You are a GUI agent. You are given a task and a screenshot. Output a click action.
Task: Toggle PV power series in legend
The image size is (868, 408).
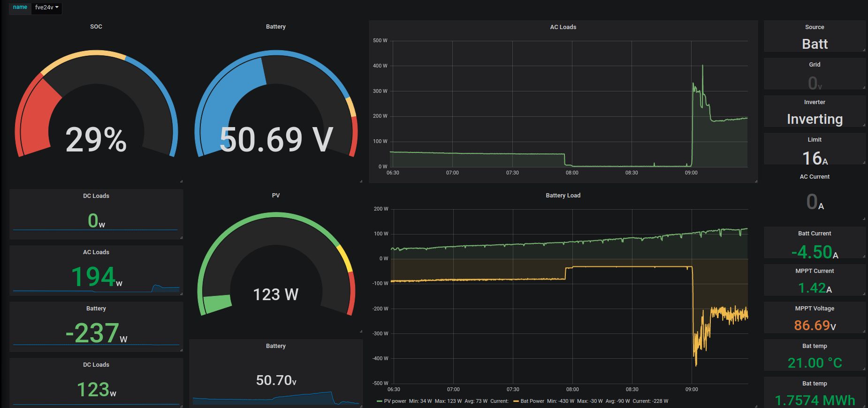pos(395,401)
